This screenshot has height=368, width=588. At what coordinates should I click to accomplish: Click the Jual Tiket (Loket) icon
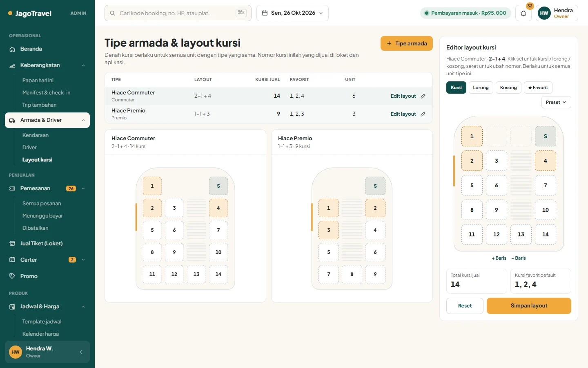click(12, 243)
